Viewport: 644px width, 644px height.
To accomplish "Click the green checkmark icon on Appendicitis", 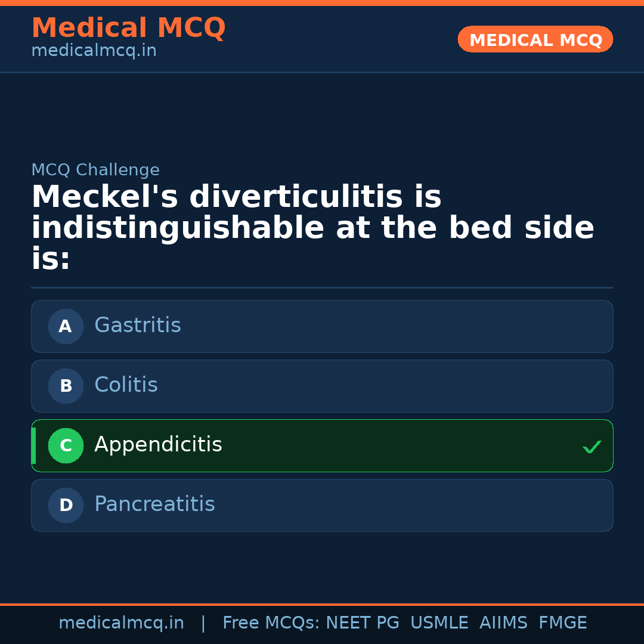I will pos(592,447).
